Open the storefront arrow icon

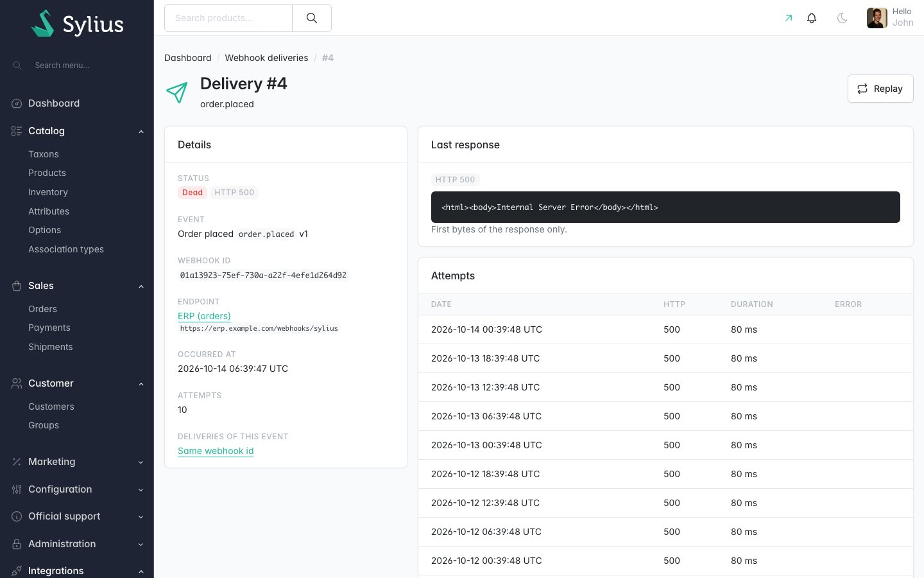click(789, 18)
